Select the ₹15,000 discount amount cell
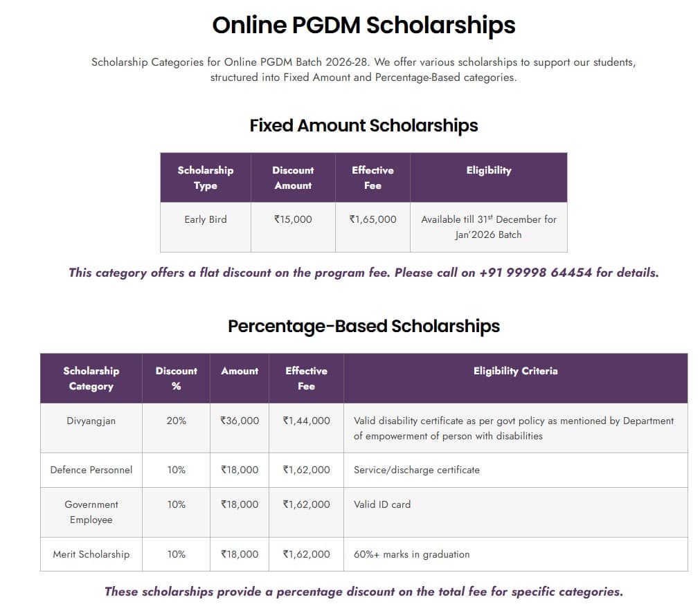This screenshot has width=700, height=613. [x=293, y=219]
